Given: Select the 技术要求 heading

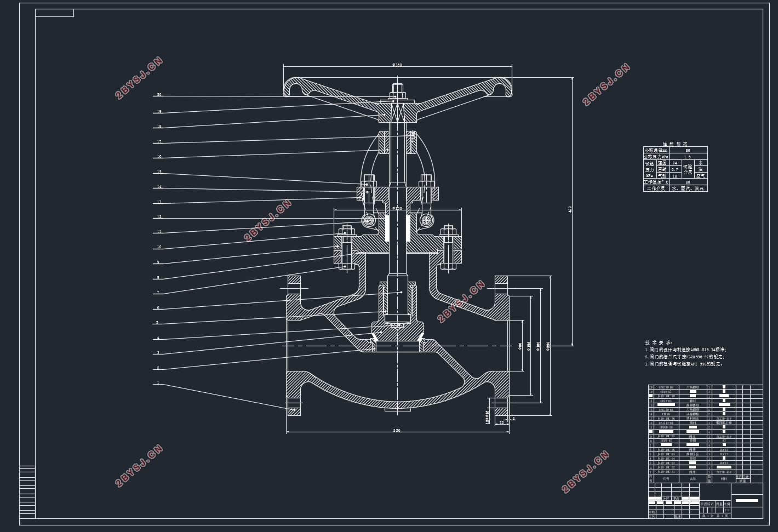Looking at the screenshot, I should [x=659, y=342].
